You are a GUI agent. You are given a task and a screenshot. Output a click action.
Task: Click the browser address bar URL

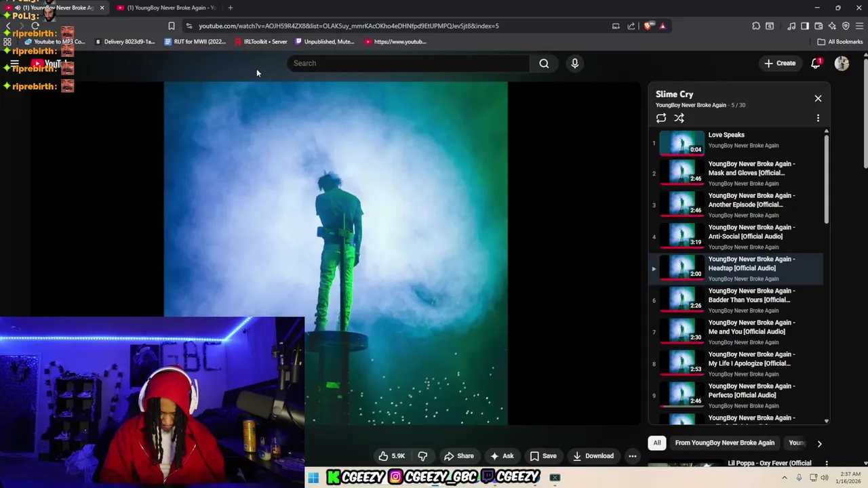coord(349,26)
